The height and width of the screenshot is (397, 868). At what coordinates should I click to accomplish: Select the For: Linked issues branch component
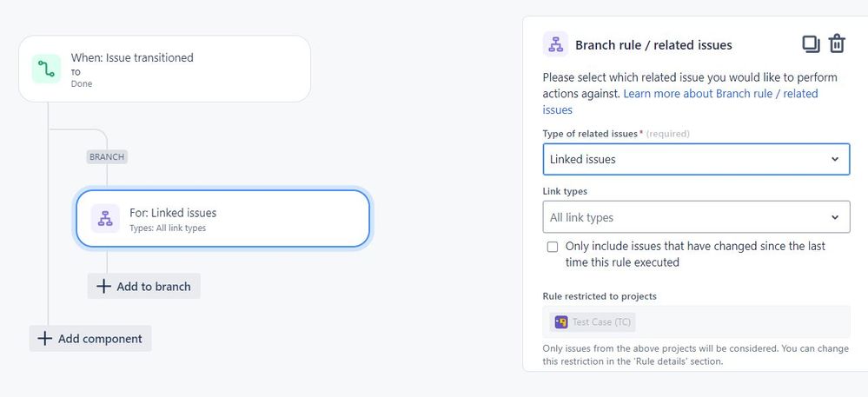222,218
